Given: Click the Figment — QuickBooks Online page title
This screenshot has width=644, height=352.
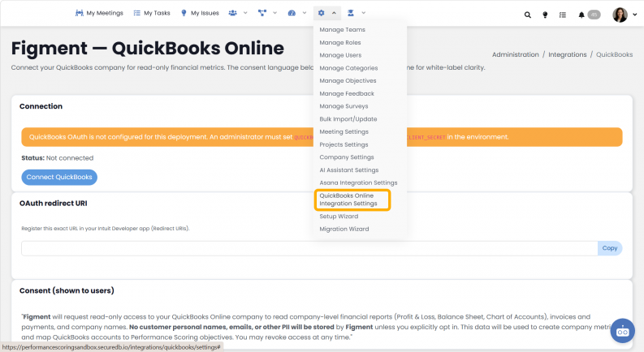Looking at the screenshot, I should point(148,49).
